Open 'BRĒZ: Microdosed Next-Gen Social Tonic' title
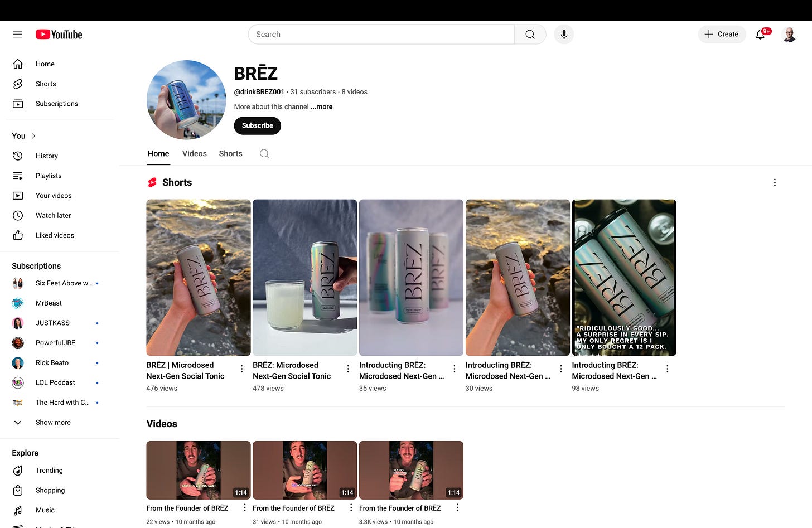The image size is (812, 528). 292,371
